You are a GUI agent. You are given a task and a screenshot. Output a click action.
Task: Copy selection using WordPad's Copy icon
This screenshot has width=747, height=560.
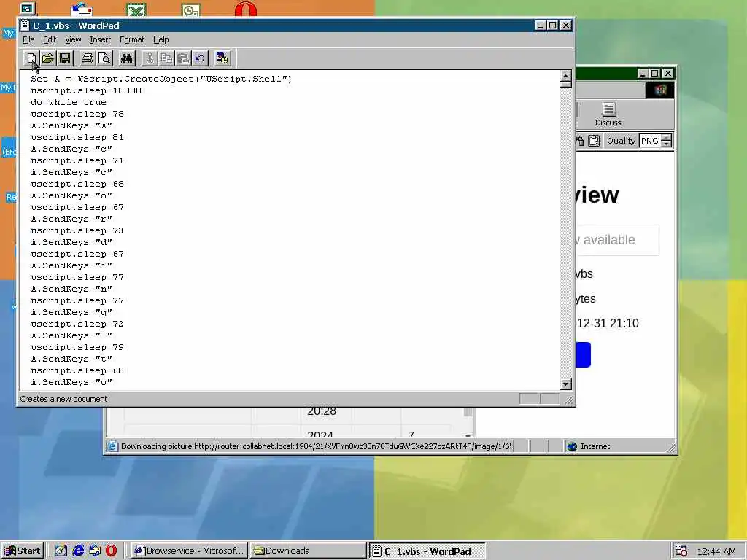(166, 58)
